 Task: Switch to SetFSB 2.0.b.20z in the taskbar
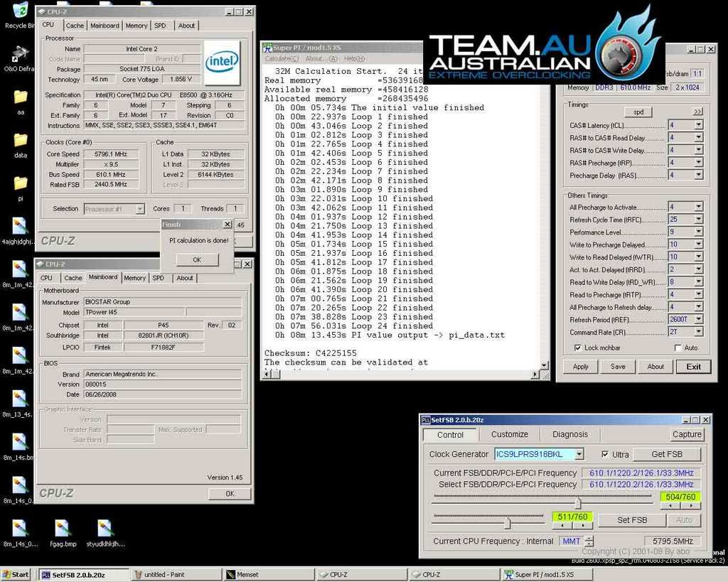pos(82,575)
